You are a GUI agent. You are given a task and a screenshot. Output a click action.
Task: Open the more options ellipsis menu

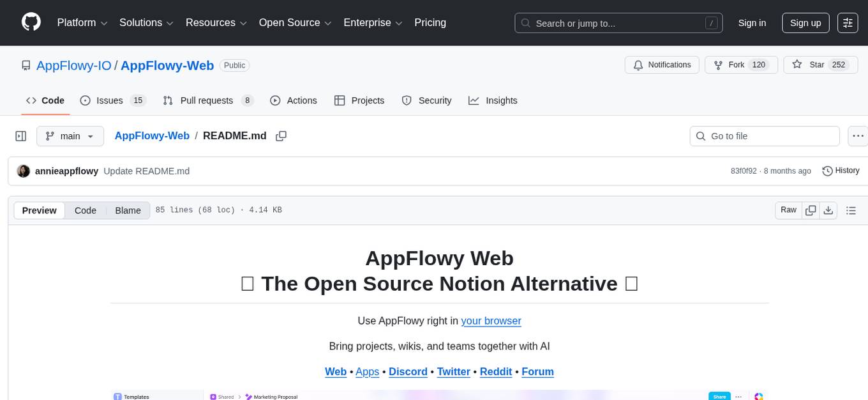pos(858,135)
